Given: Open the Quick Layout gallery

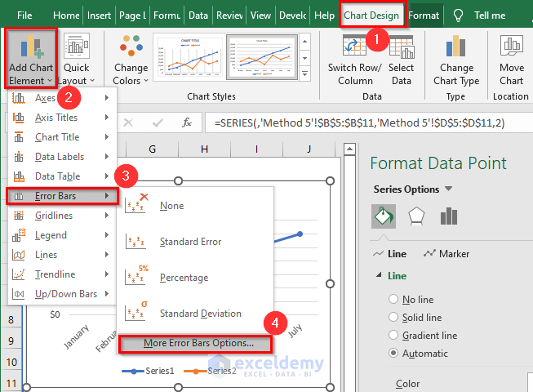Looking at the screenshot, I should pyautogui.click(x=76, y=59).
